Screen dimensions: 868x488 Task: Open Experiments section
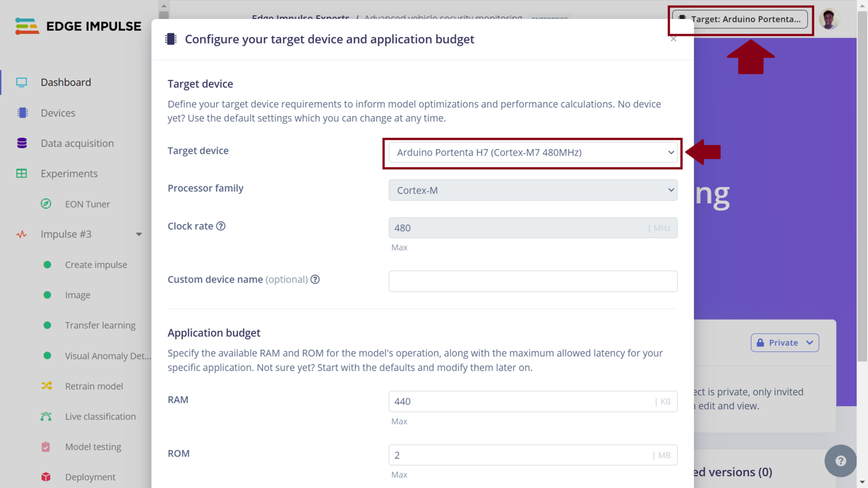tap(69, 174)
